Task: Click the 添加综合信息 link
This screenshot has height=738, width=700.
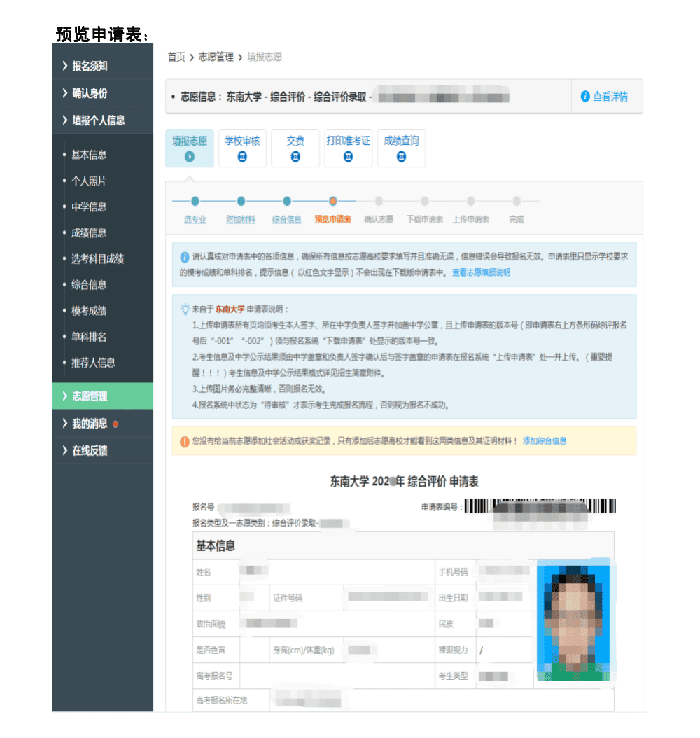Action: pos(545,441)
